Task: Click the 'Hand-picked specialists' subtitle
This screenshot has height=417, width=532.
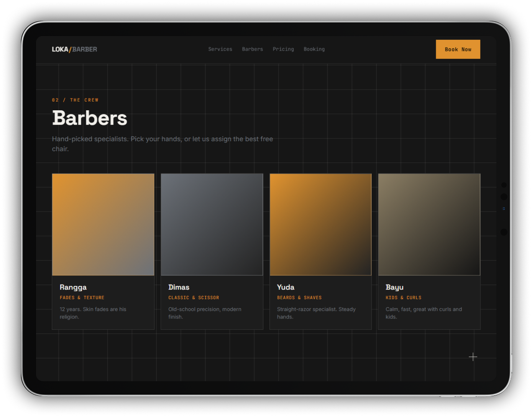Action: 162,144
